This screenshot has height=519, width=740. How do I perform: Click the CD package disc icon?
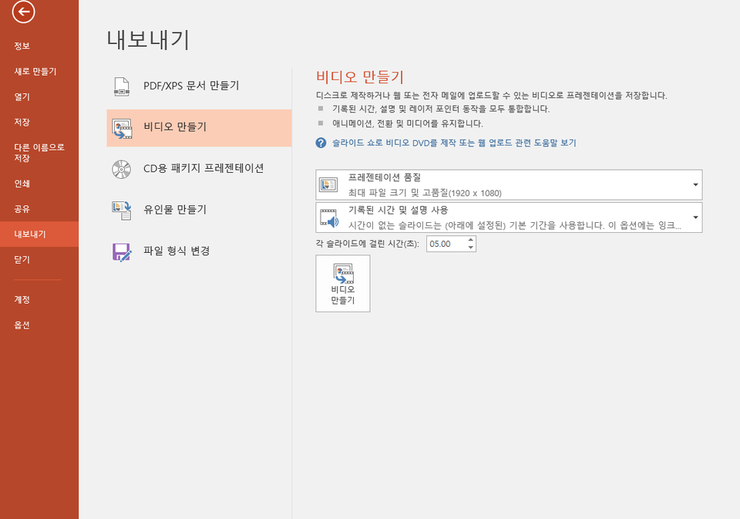(x=121, y=169)
